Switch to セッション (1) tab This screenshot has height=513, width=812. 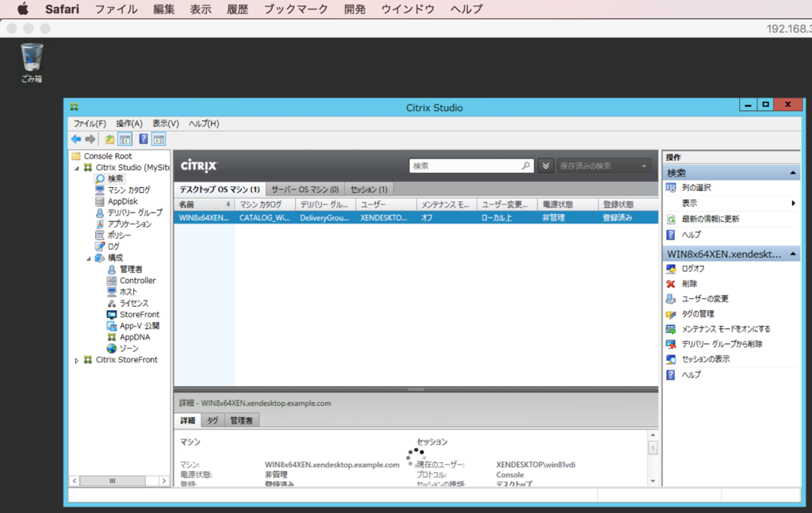[369, 190]
